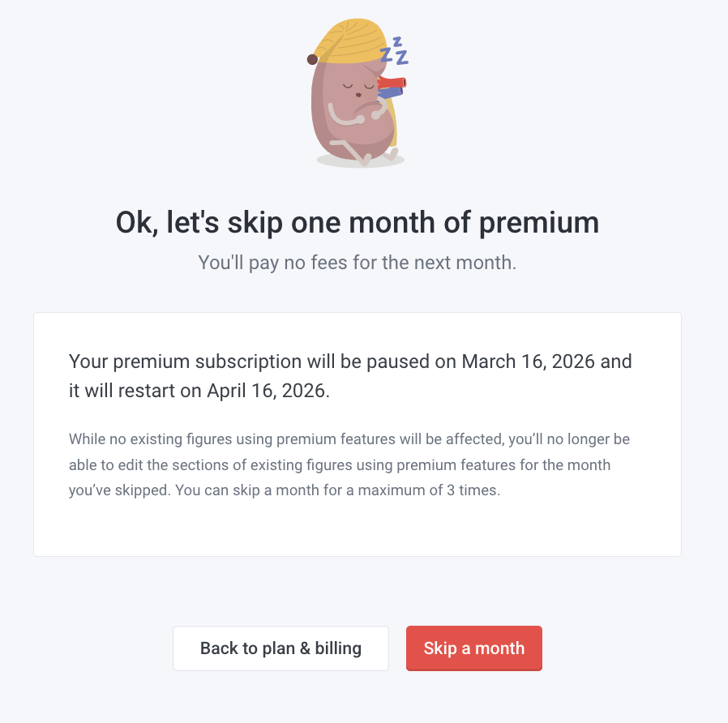Click empty space in the white info card
Screen dimensions: 728x723
[x=357, y=527]
